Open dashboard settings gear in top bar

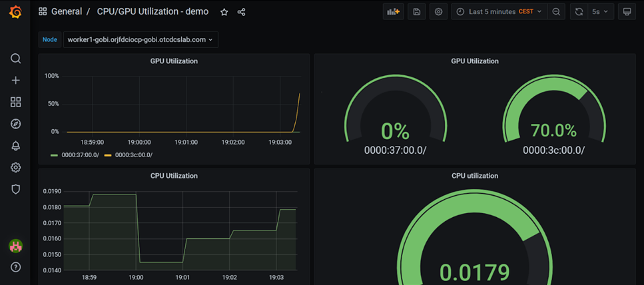click(438, 12)
